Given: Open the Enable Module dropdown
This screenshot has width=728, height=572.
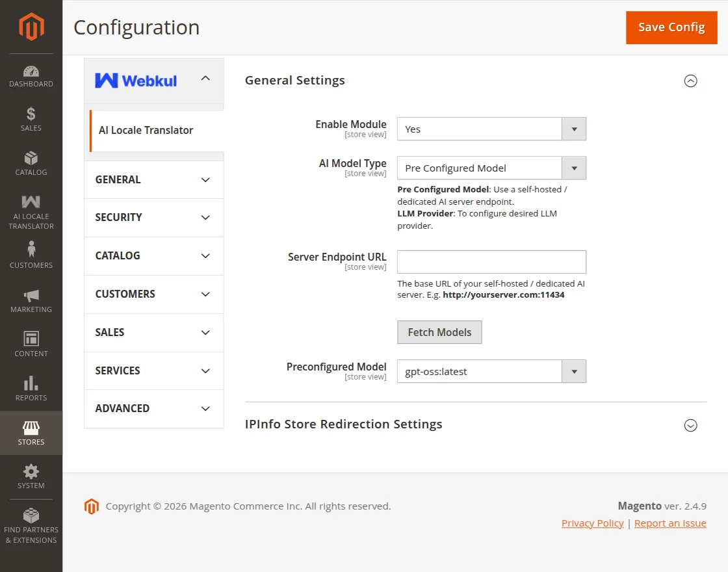Looking at the screenshot, I should coord(491,129).
